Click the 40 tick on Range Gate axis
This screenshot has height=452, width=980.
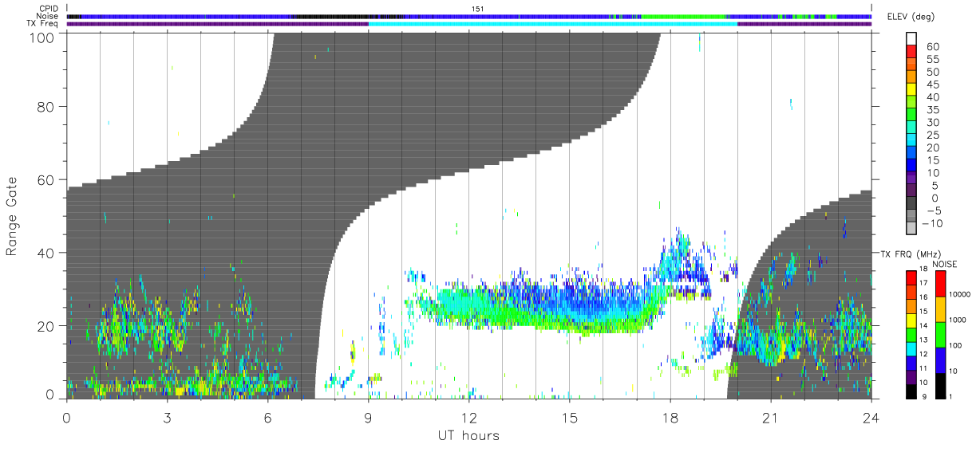coord(45,253)
